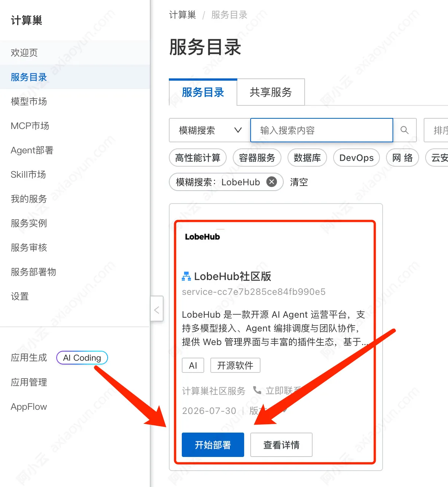Image resolution: width=448 pixels, height=487 pixels.
Task: Open 服务审核 in the sidebar
Action: pos(75,247)
